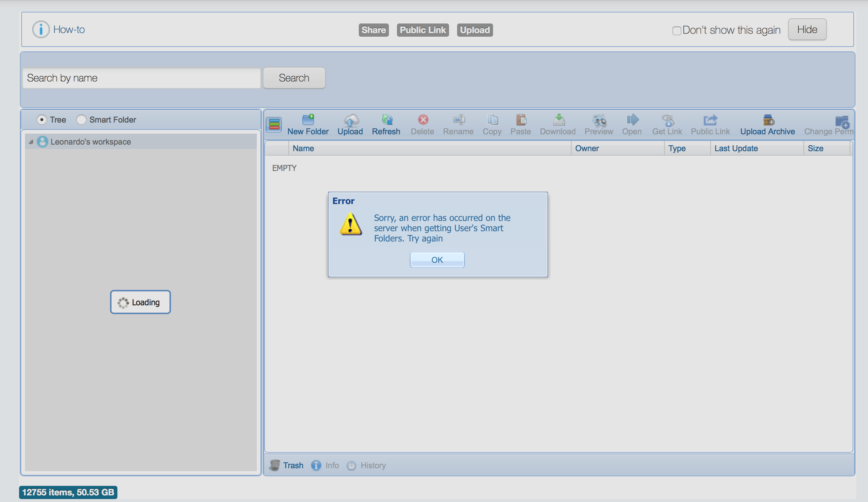The width and height of the screenshot is (868, 502).
Task: Click the red Delete icon
Action: 423,120
